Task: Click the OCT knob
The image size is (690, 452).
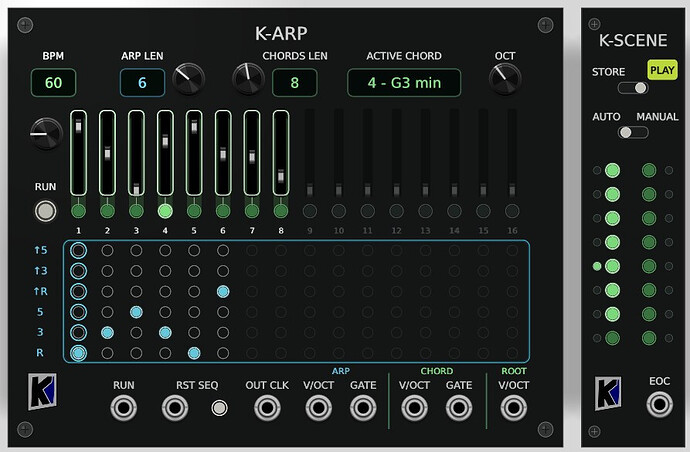Action: 505,79
